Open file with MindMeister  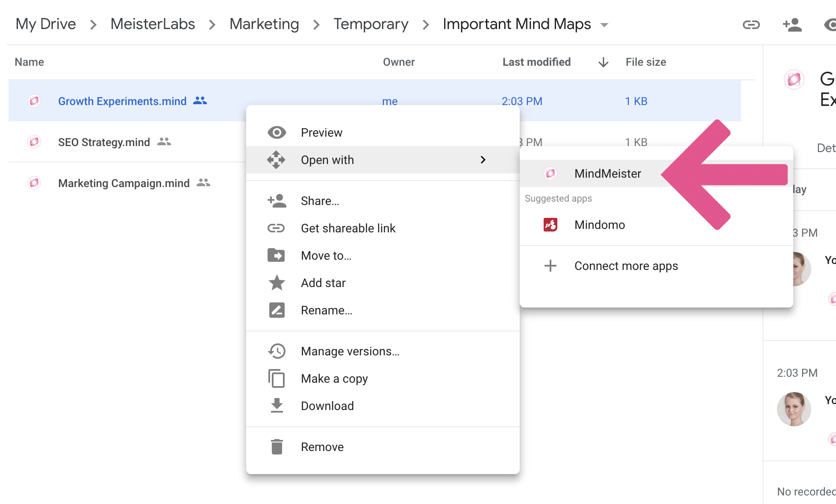608,173
